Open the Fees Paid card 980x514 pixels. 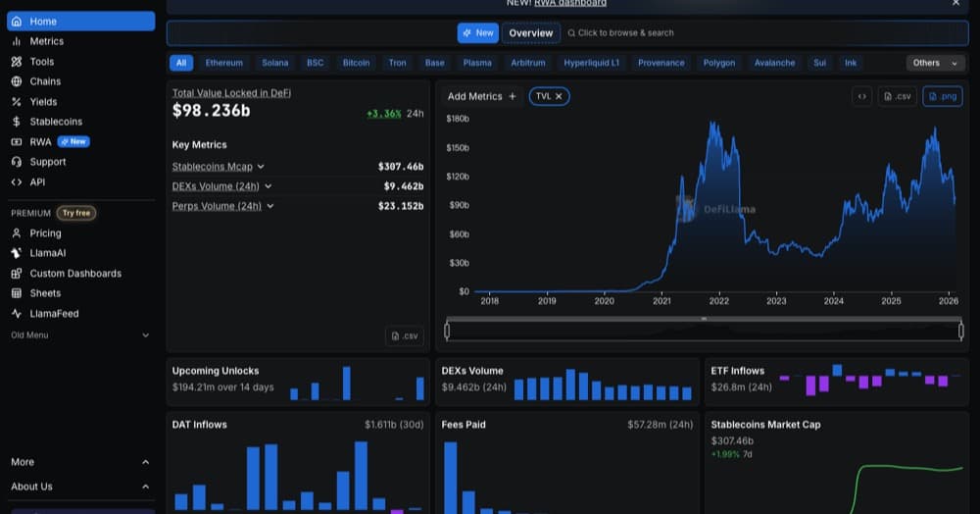coord(566,463)
